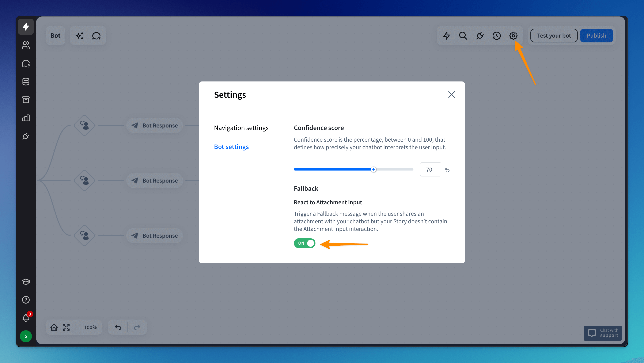Image resolution: width=644 pixels, height=363 pixels.
Task: Close the Settings dialog
Action: (451, 95)
